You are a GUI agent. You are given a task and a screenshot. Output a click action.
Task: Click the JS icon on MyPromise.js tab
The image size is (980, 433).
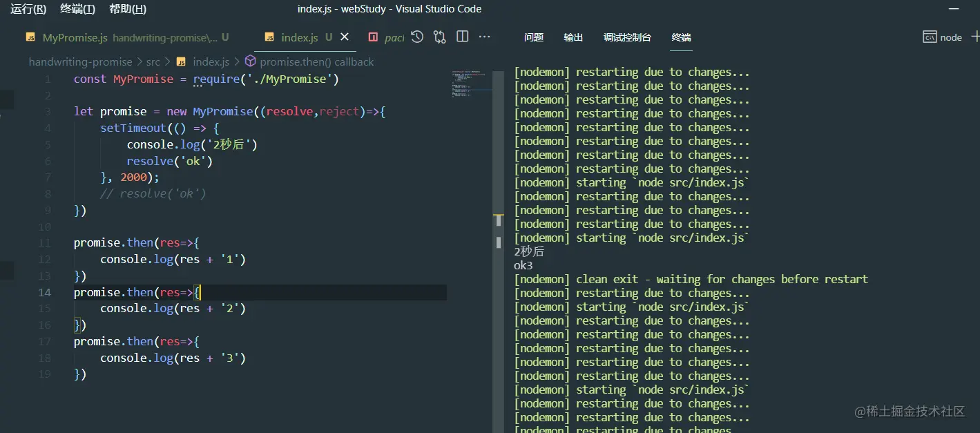pyautogui.click(x=30, y=37)
